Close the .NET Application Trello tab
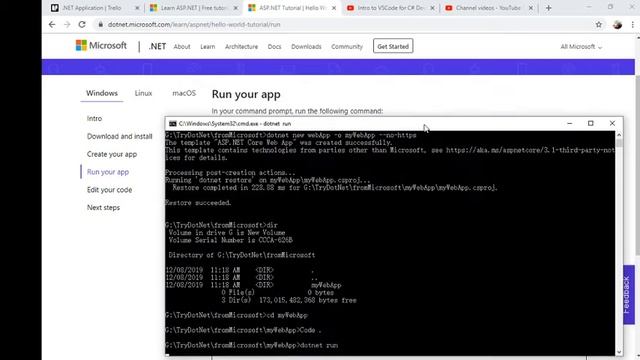This screenshot has height=360, width=640. pos(137,8)
